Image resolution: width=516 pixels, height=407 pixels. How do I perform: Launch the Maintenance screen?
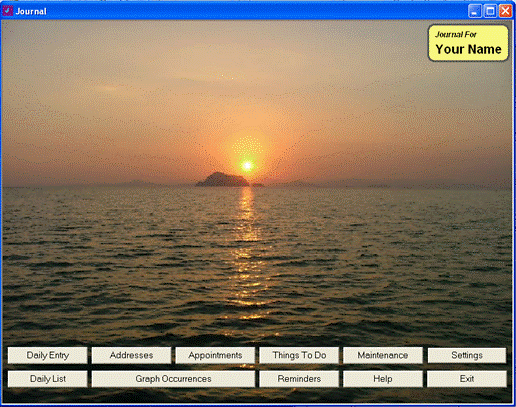383,355
